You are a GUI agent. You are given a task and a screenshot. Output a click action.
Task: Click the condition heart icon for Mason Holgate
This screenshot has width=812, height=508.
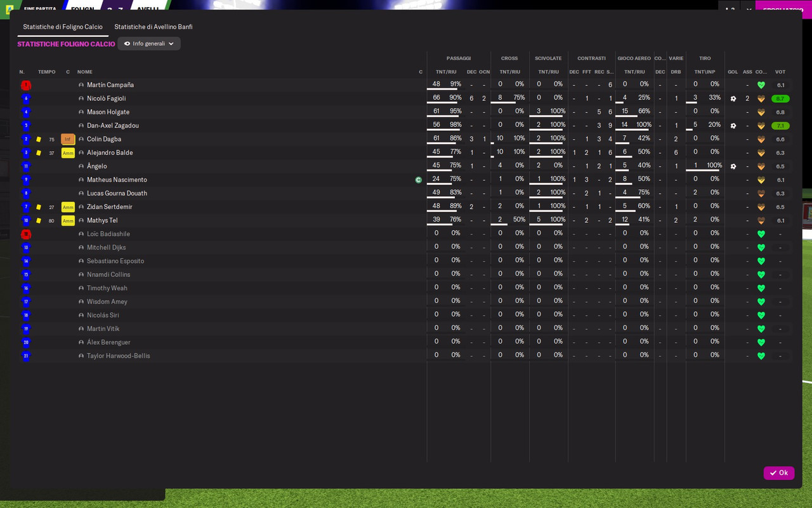pyautogui.click(x=761, y=112)
